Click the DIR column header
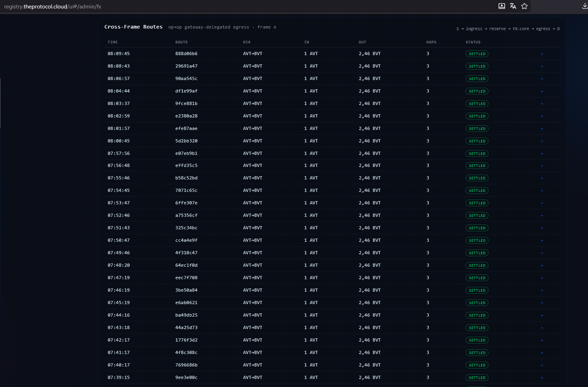The height and width of the screenshot is (387, 588). point(246,42)
